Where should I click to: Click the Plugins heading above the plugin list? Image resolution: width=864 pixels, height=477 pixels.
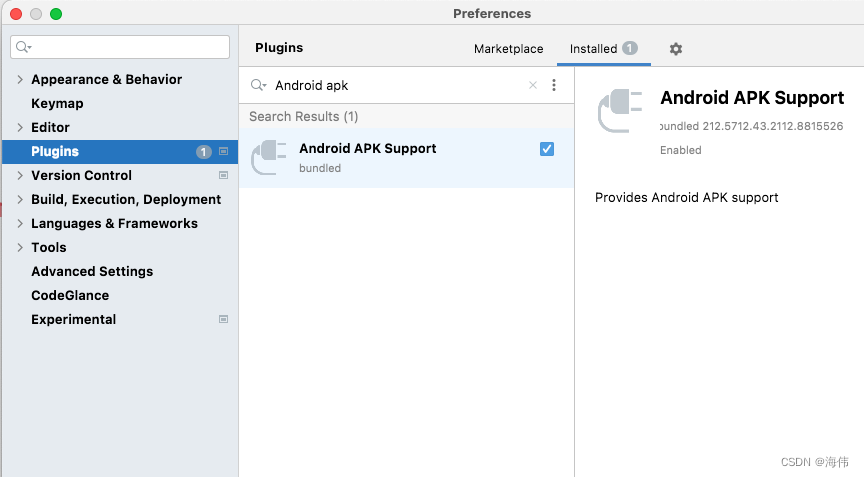coord(279,48)
